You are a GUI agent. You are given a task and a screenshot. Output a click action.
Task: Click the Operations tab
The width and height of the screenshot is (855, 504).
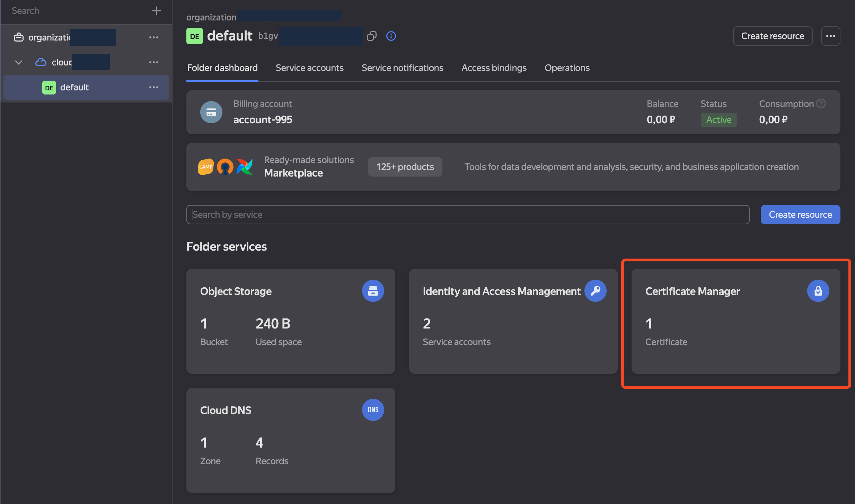(x=567, y=67)
